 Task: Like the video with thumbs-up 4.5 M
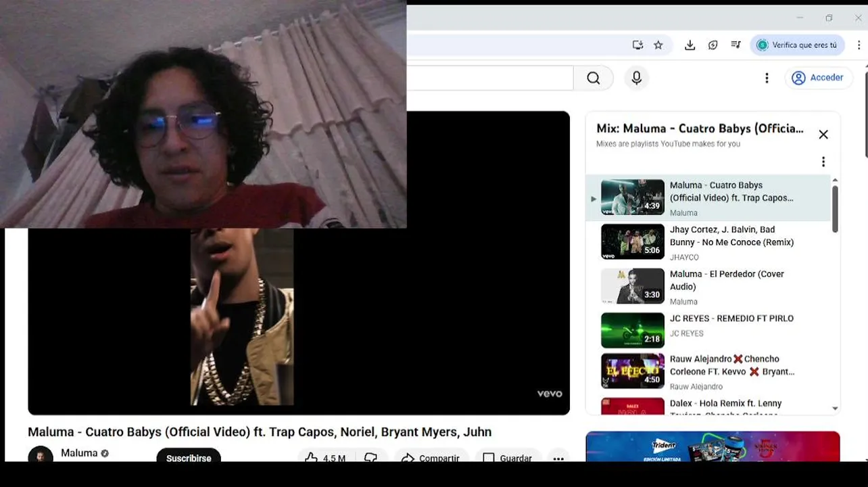point(326,456)
